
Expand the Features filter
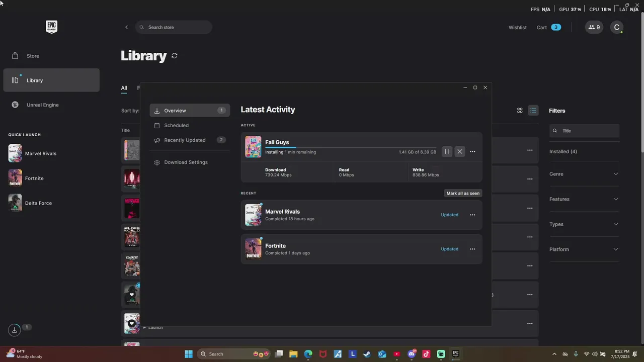pos(584,199)
